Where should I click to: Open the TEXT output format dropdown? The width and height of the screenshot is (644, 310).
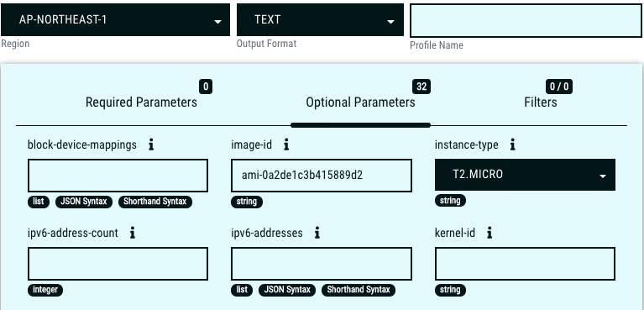coord(320,19)
